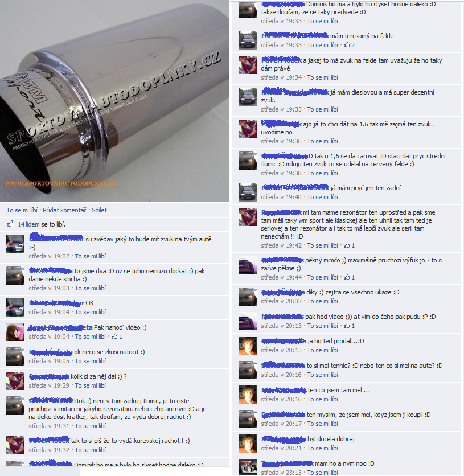464x476 pixels.
Task: Open avatar of 'mam ho a nvm noo' commenter
Action: click(x=247, y=467)
